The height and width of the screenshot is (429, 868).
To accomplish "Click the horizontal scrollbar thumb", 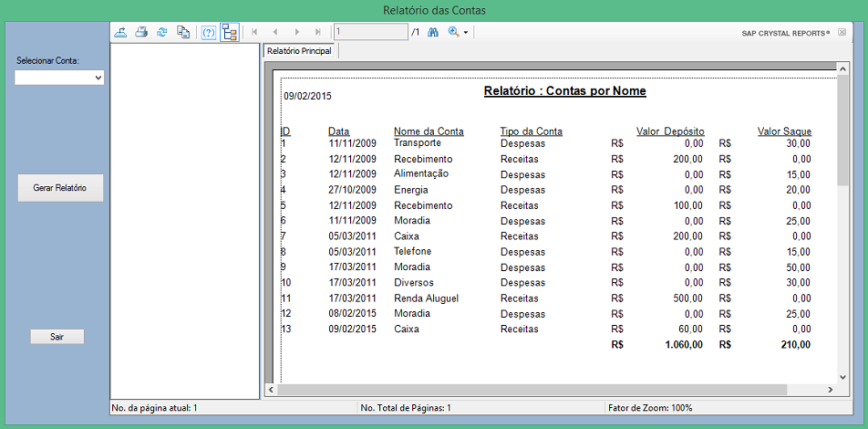I will point(532,390).
